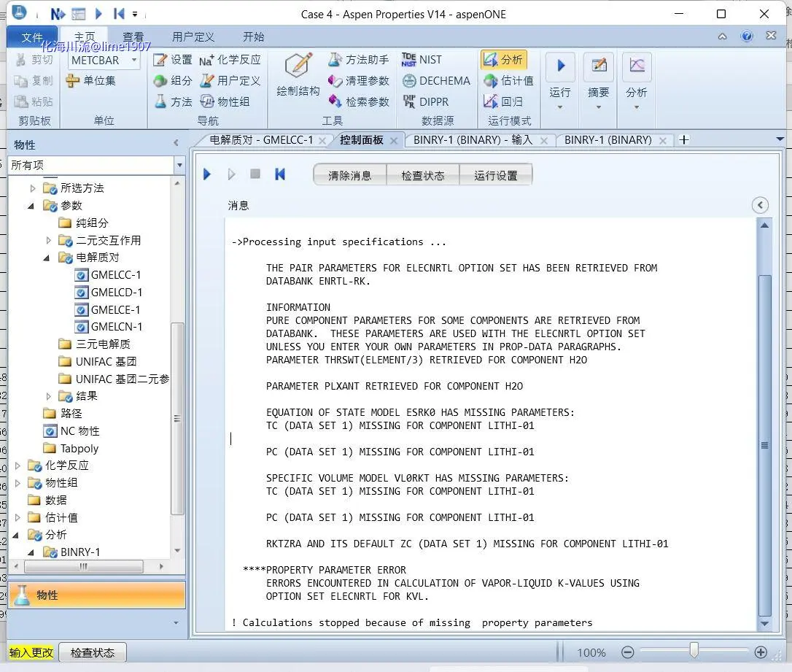Zoom in with the plus button

(761, 652)
